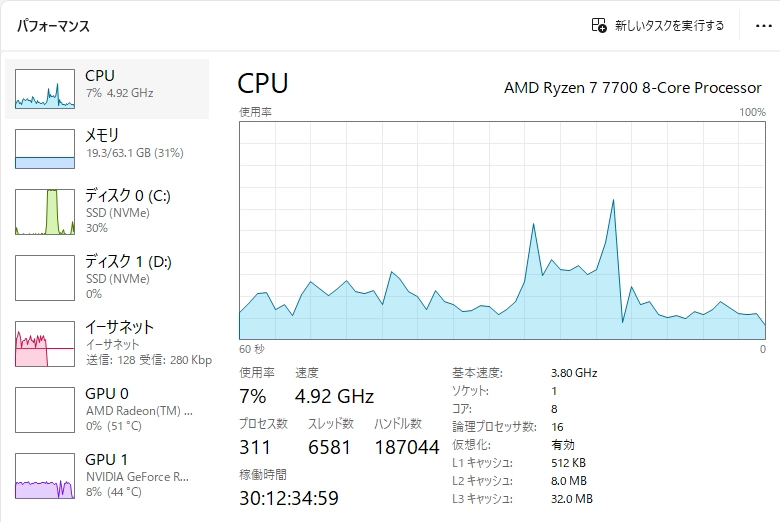The image size is (780, 522).
Task: Switch to ディスク 0 (C:) label
Action: [128, 196]
